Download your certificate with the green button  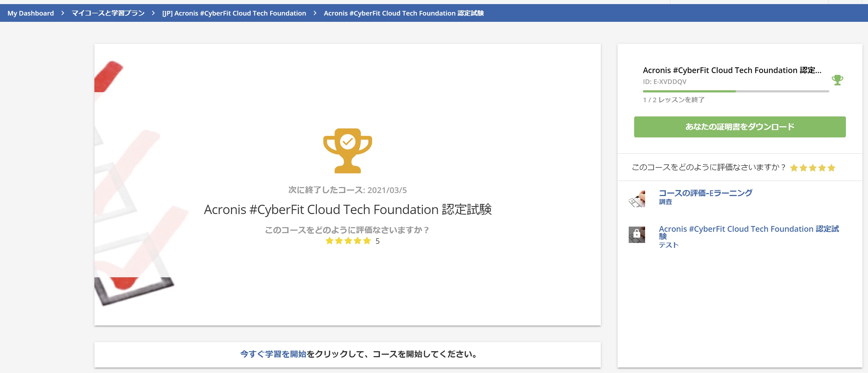click(740, 127)
